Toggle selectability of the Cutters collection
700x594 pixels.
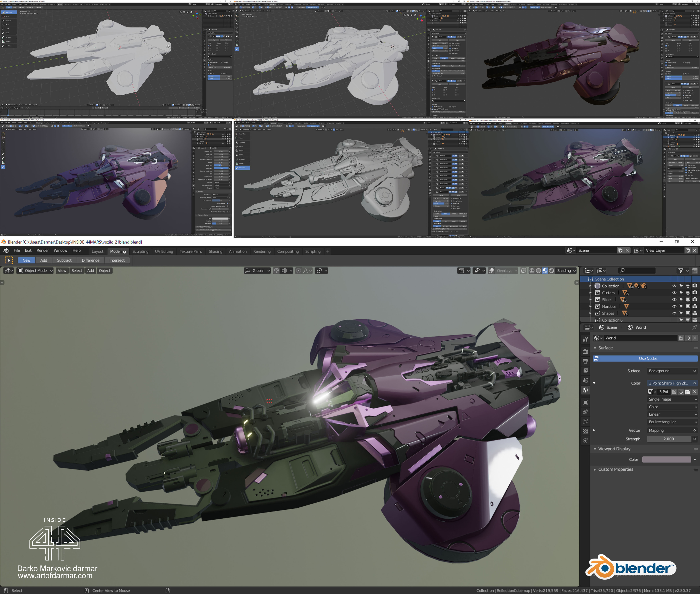(681, 293)
